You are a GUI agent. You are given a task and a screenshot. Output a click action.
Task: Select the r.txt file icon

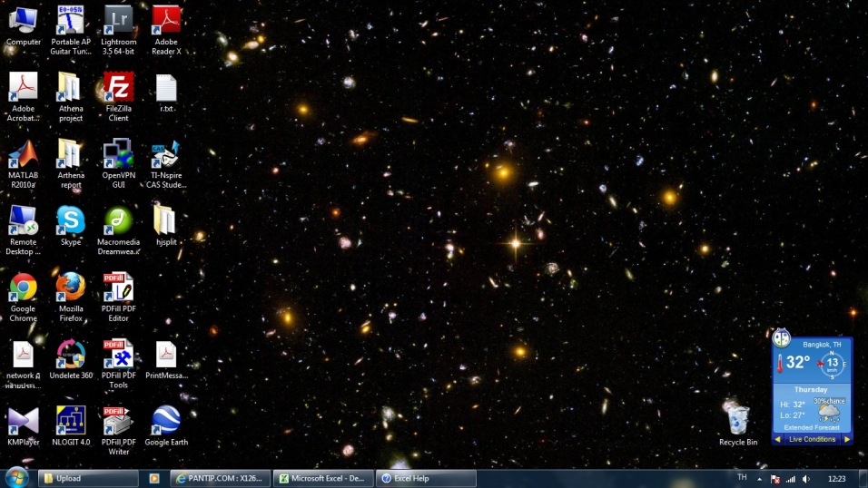(166, 93)
